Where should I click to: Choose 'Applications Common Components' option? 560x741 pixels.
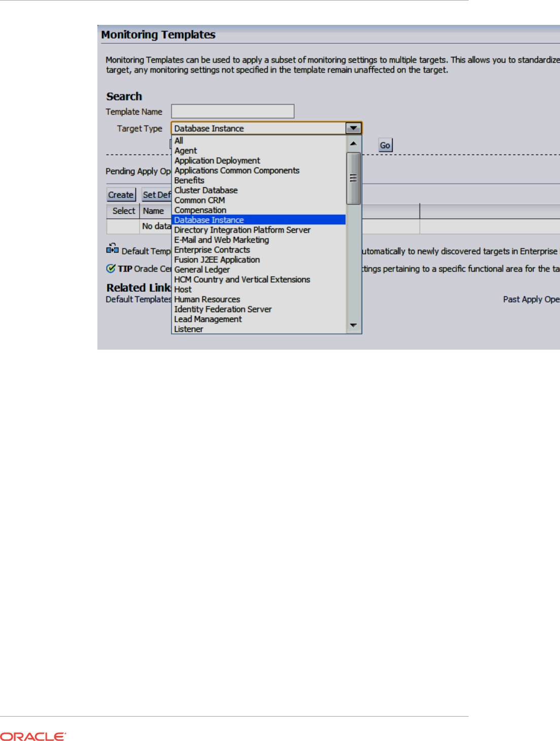coord(259,171)
